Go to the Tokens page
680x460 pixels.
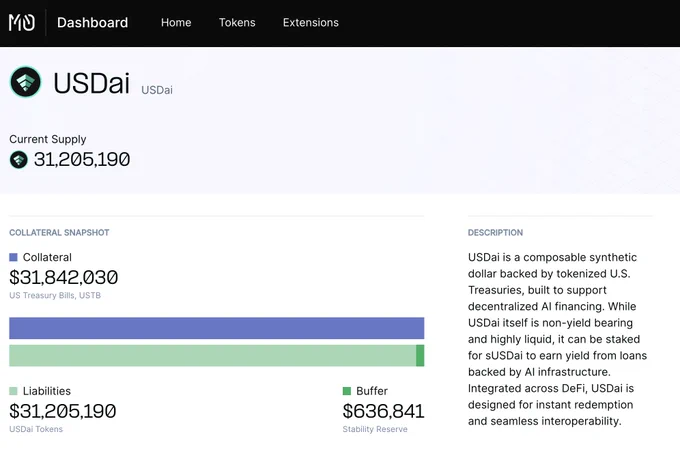point(237,23)
